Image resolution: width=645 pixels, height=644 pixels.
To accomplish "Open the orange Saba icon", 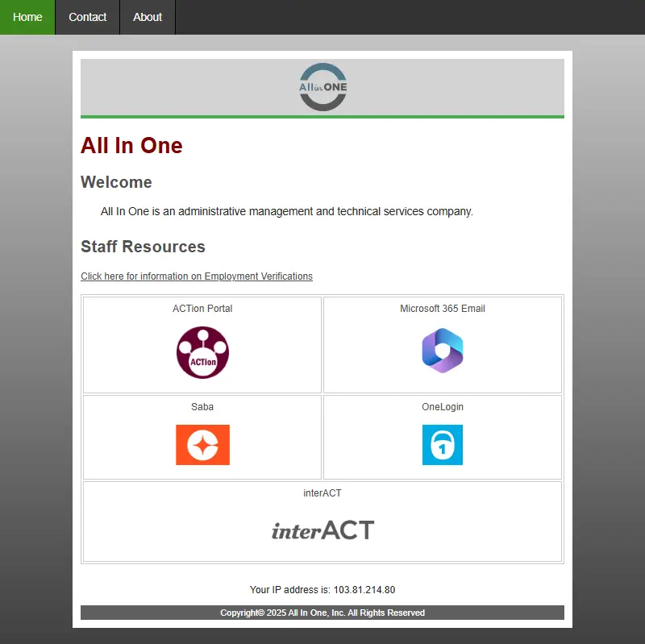I will 202,445.
